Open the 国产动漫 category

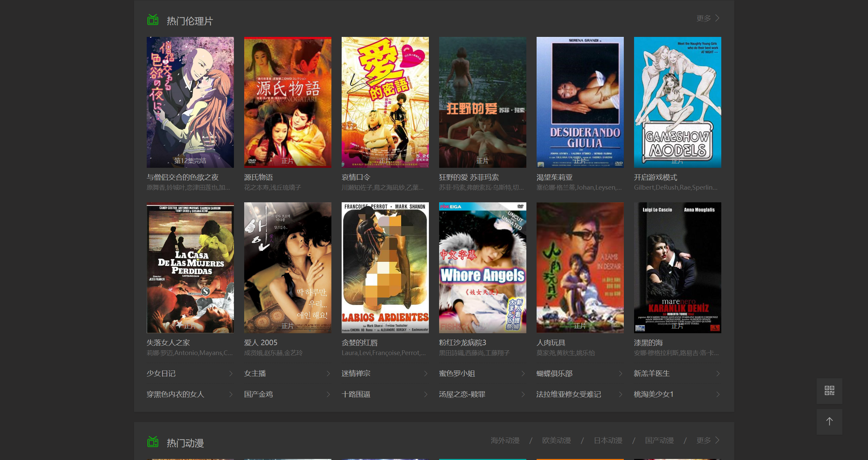(x=659, y=441)
